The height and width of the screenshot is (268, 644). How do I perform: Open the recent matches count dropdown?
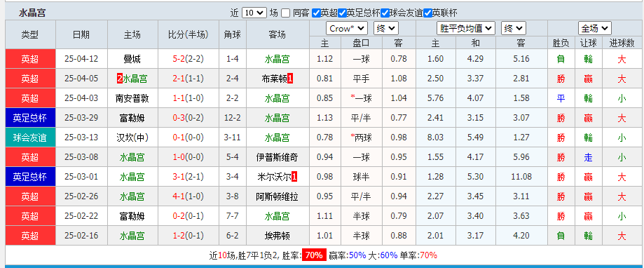[254, 13]
